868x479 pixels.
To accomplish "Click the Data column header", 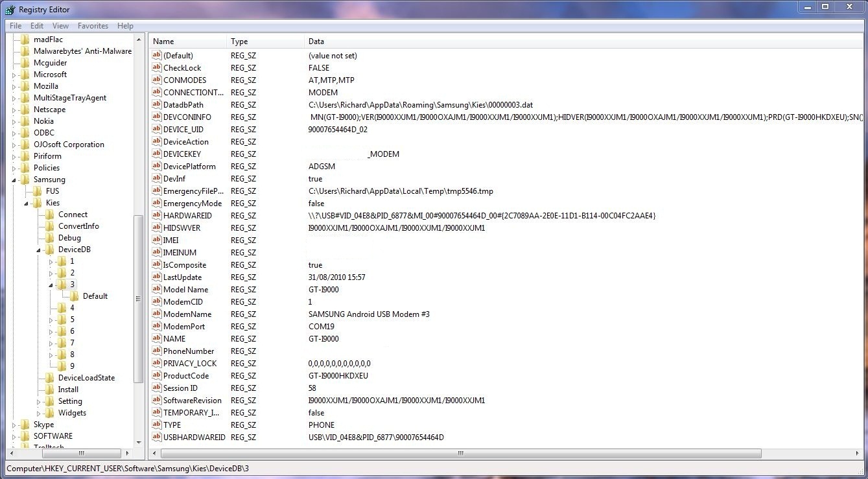I will pyautogui.click(x=316, y=41).
